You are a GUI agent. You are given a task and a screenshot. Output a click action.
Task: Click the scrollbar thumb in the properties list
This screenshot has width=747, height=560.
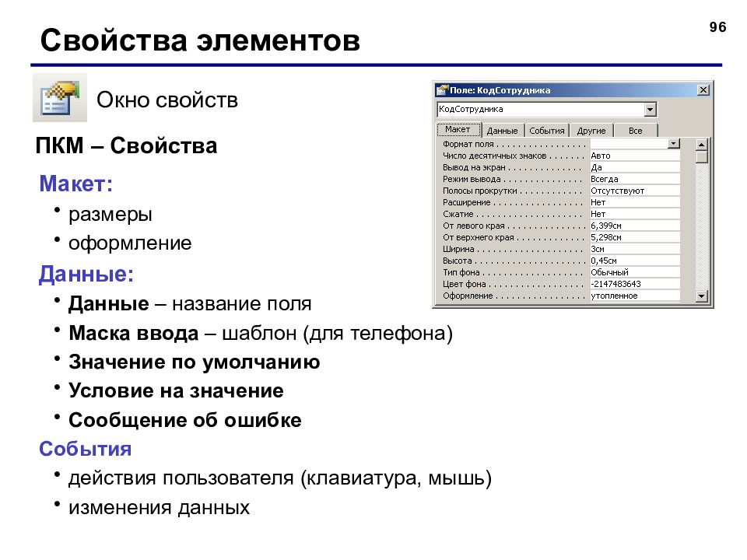(701, 157)
